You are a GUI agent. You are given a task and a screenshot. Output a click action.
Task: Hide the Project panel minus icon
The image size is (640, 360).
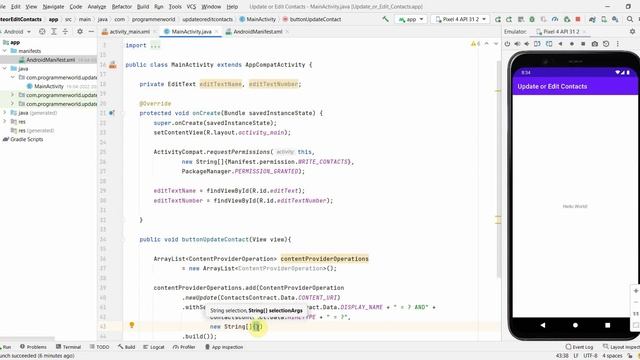(91, 31)
